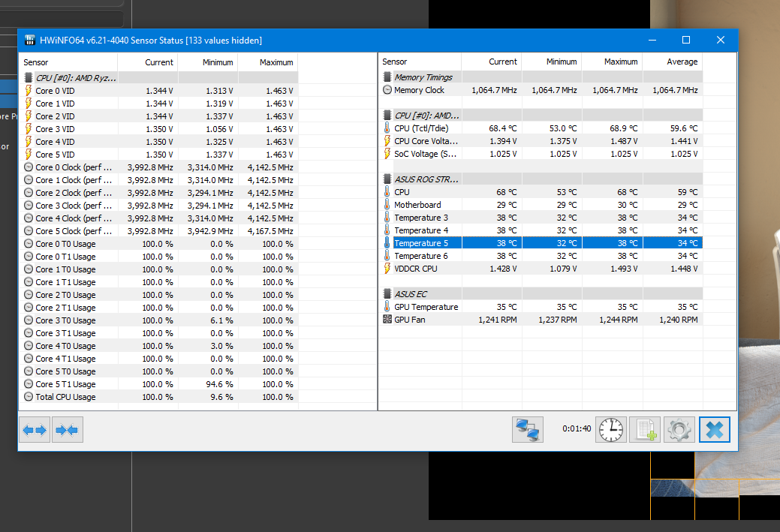Select the Core 0 T0 Usage row
The width and height of the screenshot is (780, 532).
[x=159, y=244]
